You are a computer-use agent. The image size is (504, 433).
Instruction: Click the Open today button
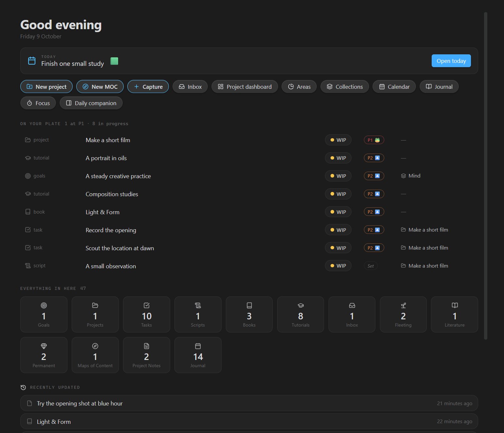(x=451, y=61)
